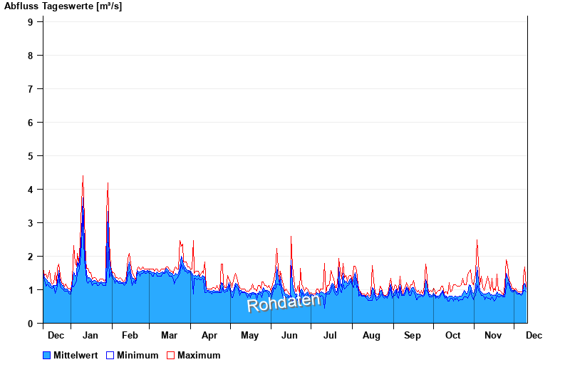The width and height of the screenshot is (570, 392).
Task: Click y-axis value 5
Action: tap(30, 156)
